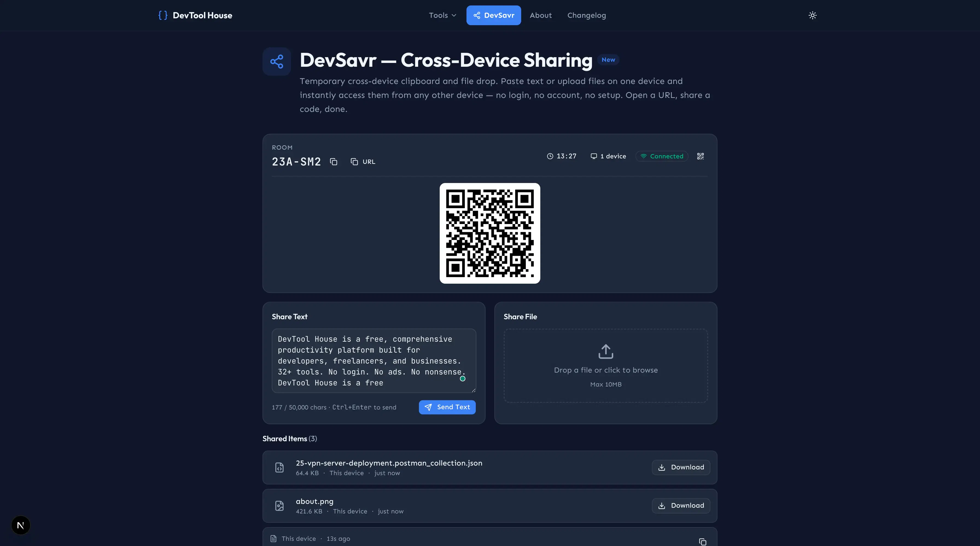Click inside the Share Text textarea
This screenshot has height=546, width=980.
coord(374,361)
